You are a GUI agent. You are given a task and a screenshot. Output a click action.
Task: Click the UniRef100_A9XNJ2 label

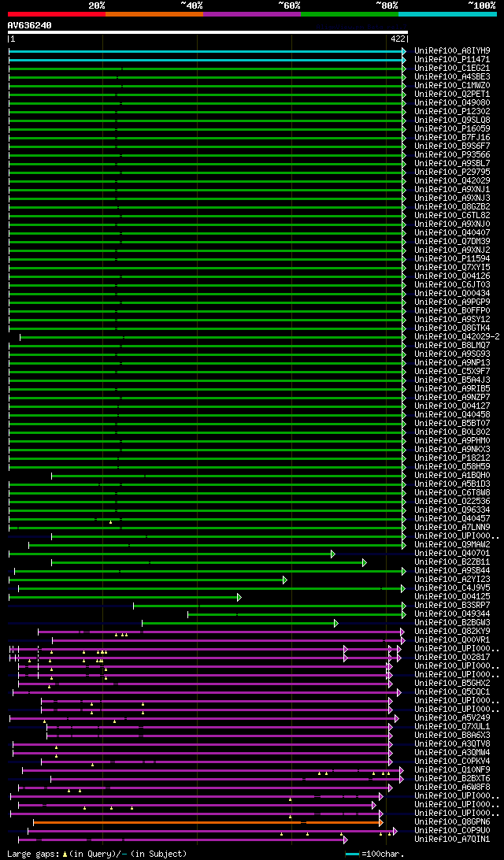click(x=453, y=250)
